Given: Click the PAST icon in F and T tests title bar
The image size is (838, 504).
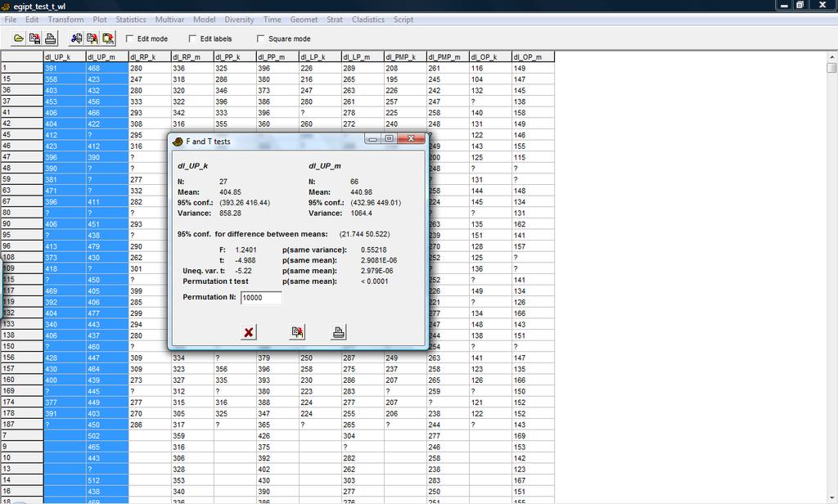Looking at the screenshot, I should tap(178, 142).
